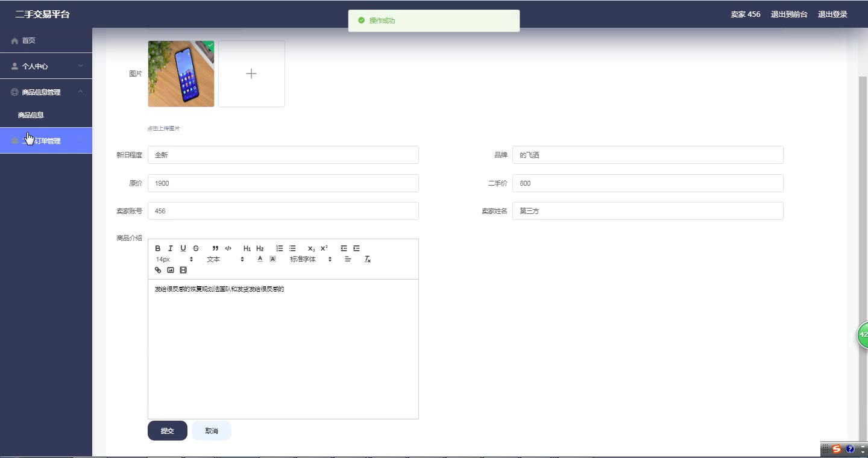The width and height of the screenshot is (868, 458).
Task: Click the 退出到前台 link
Action: coord(789,14)
